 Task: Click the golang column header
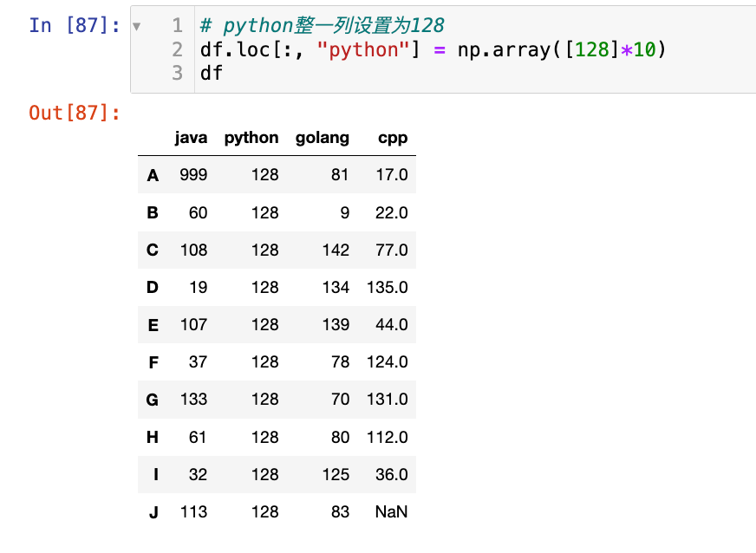pyautogui.click(x=323, y=138)
